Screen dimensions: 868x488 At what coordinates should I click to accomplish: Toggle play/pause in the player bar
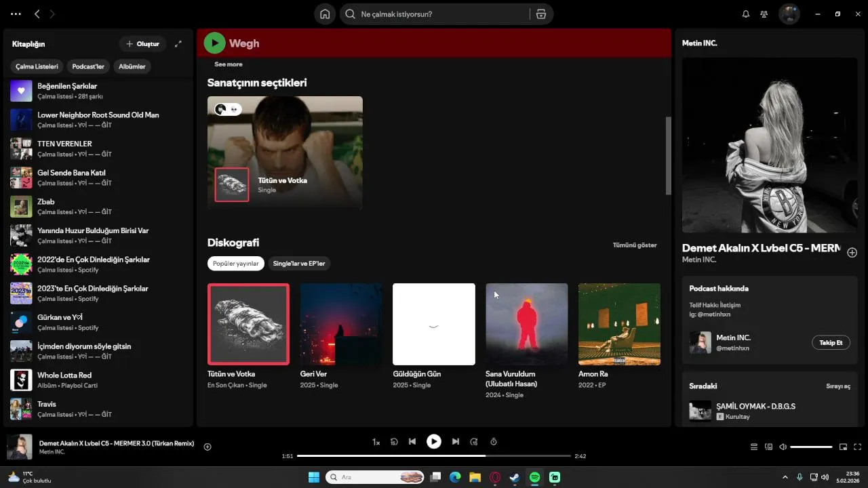point(434,442)
